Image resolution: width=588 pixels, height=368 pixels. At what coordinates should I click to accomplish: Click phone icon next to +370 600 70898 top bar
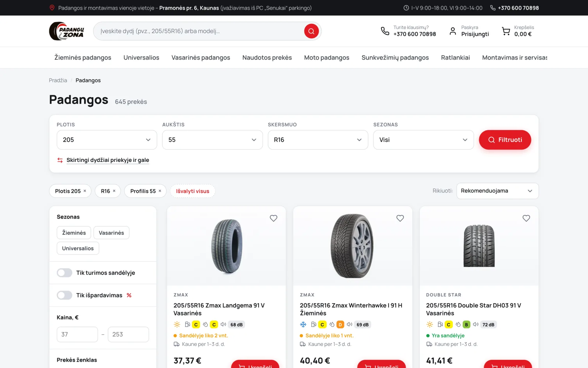[x=493, y=8]
